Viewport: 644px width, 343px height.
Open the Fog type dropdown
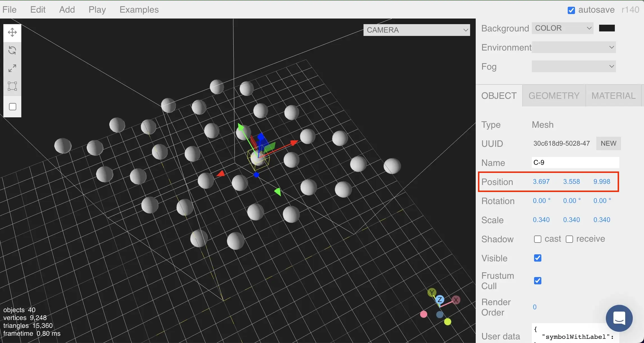(573, 66)
